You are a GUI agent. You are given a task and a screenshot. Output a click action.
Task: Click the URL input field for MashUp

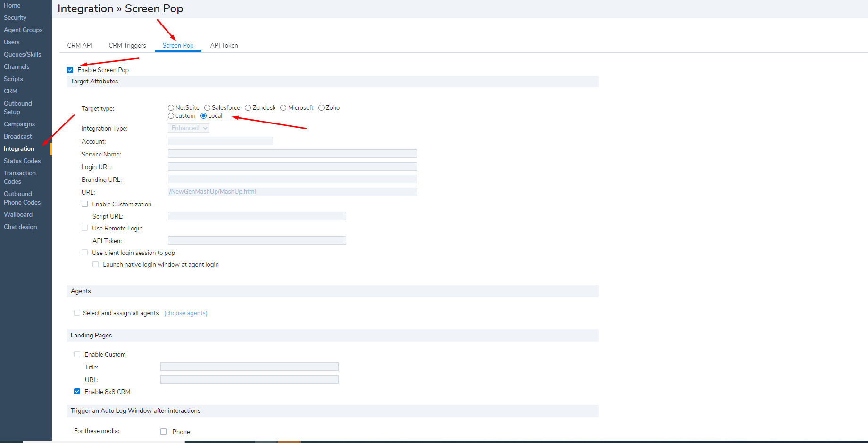(292, 192)
